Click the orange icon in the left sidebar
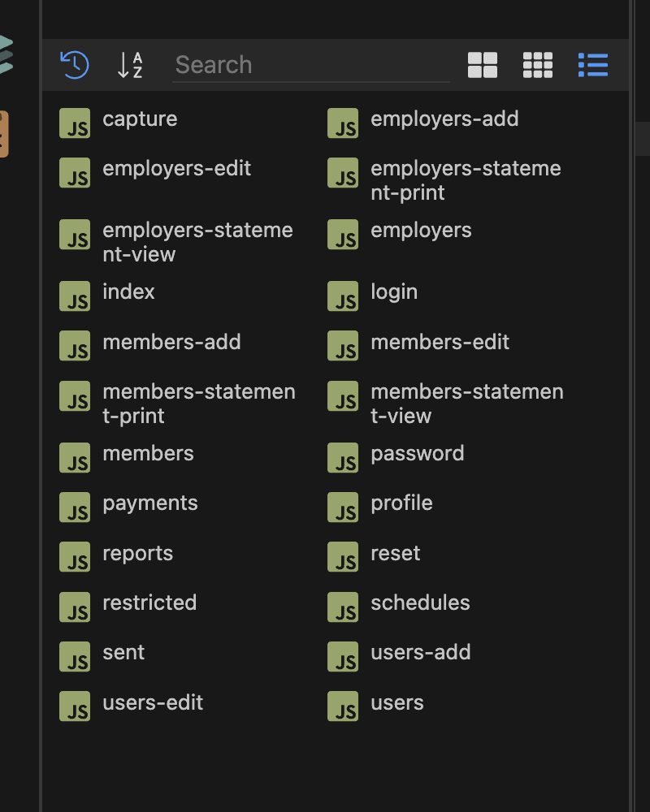The height and width of the screenshot is (812, 650). click(4, 134)
